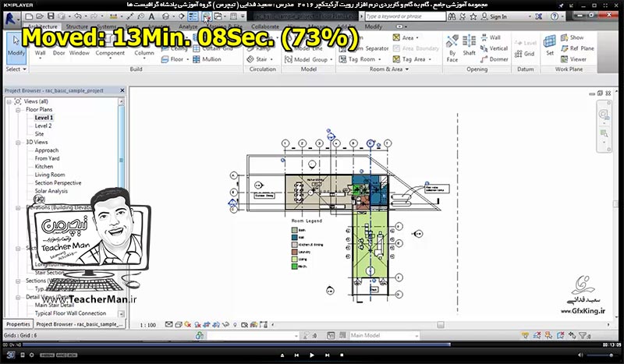The image size is (624, 364).
Task: Click the Mullion tool
Action: (207, 59)
